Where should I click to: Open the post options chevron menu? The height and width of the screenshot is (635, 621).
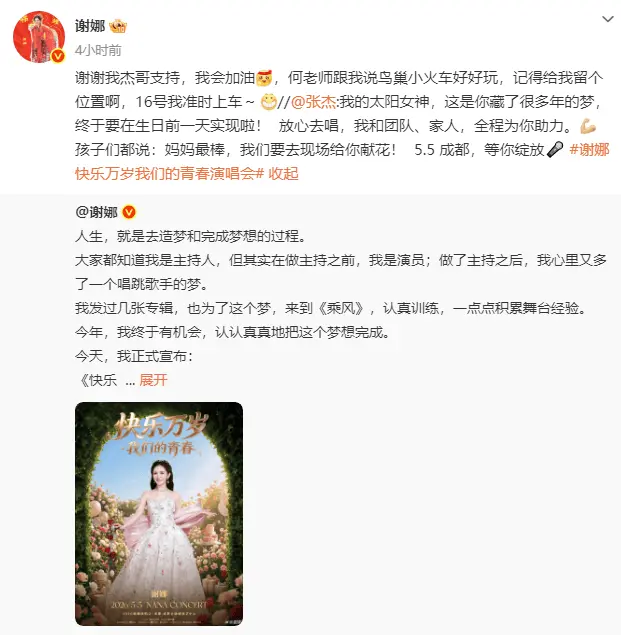[x=608, y=19]
